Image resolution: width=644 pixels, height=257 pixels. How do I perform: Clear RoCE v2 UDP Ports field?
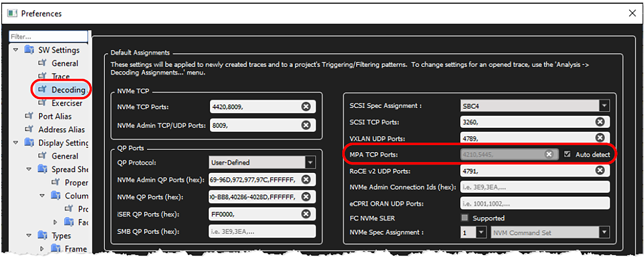[600, 170]
